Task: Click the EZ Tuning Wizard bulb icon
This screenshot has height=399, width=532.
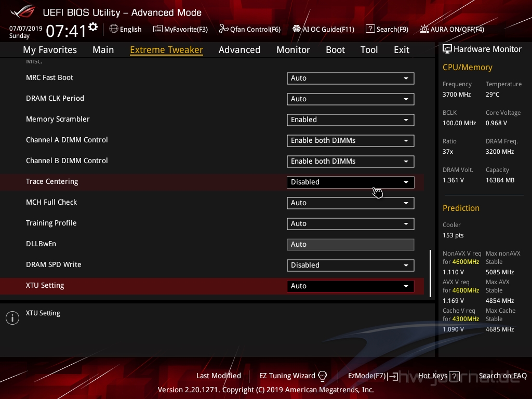Action: (322, 376)
